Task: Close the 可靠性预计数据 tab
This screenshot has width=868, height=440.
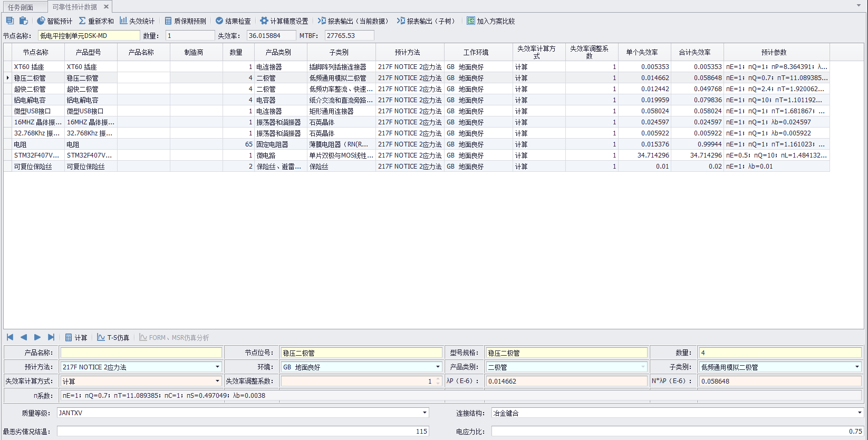Action: [x=106, y=7]
